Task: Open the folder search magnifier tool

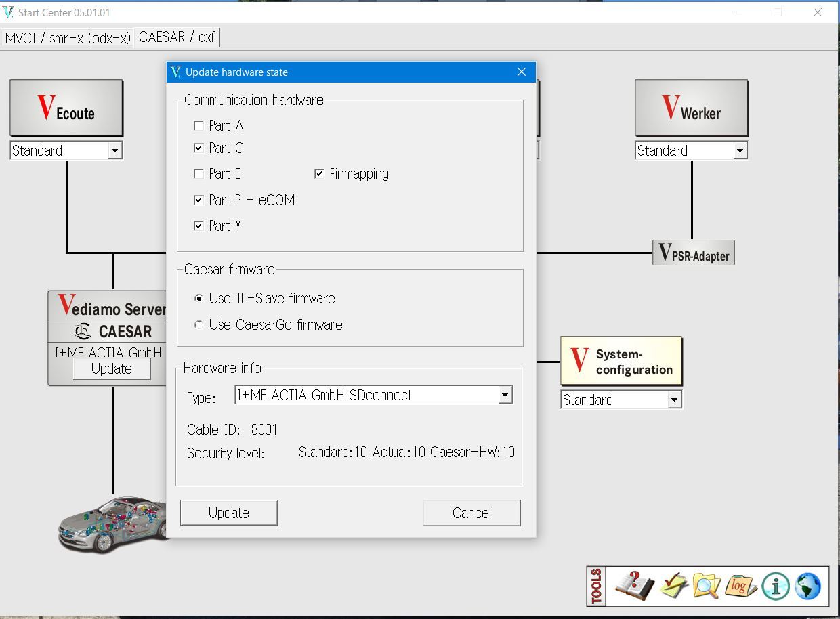Action: tap(707, 586)
